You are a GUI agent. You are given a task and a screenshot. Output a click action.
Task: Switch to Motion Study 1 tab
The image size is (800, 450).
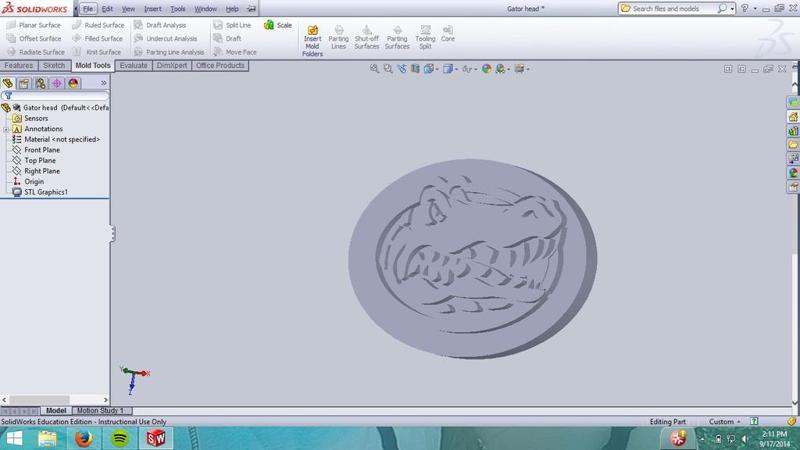point(101,411)
